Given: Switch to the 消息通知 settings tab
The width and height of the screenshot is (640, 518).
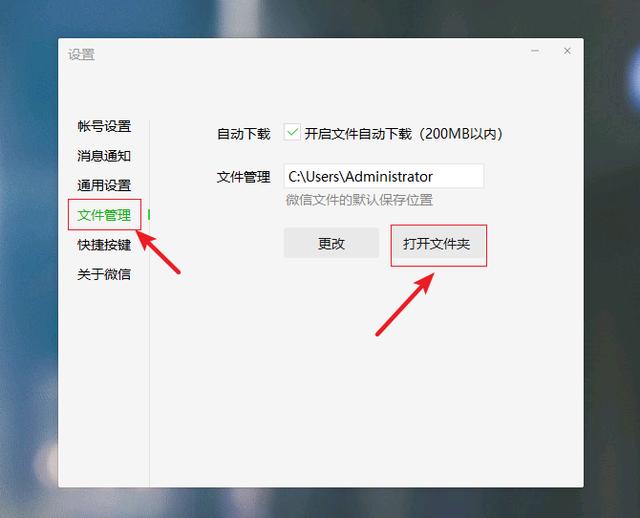Looking at the screenshot, I should [104, 156].
